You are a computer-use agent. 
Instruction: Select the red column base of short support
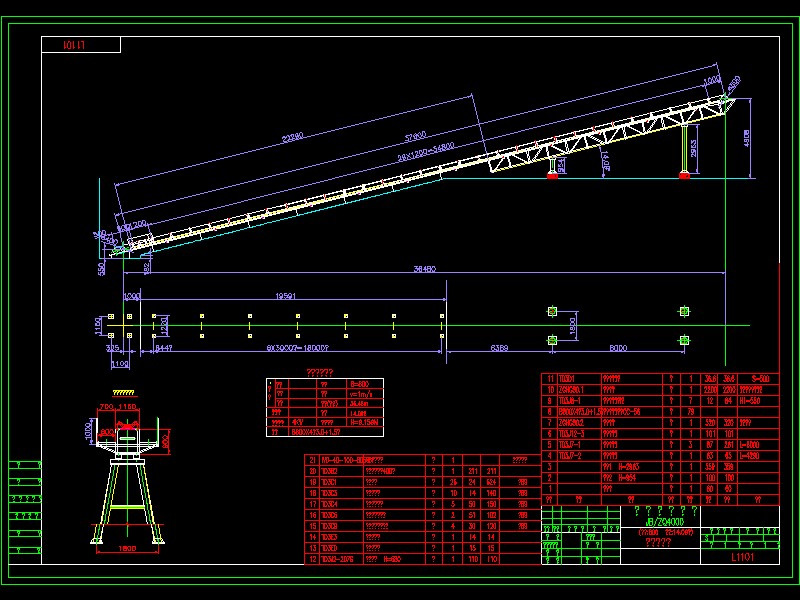552,176
